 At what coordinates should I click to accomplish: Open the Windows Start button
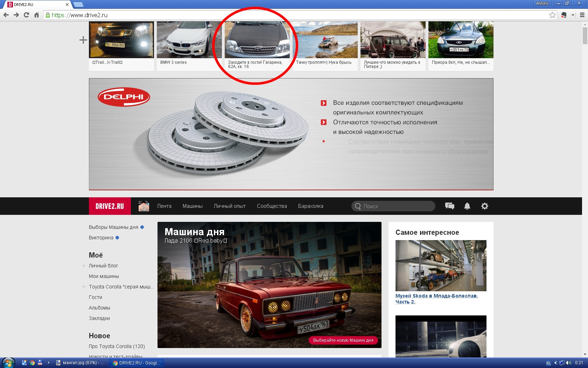click(8, 363)
